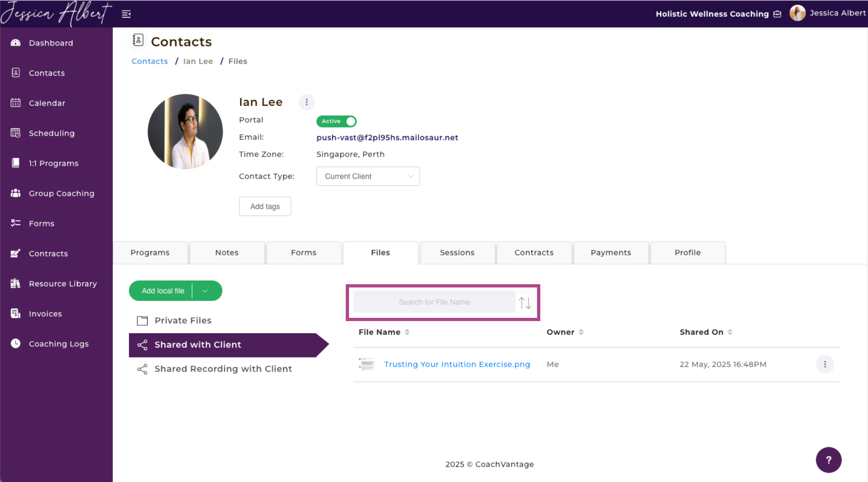Switch to the Forms tab
Screen dimensions: 868x482
[x=304, y=253]
